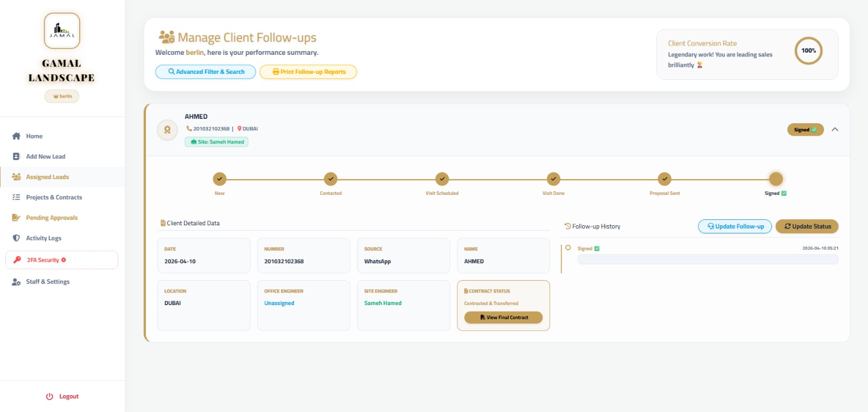This screenshot has height=412, width=868.
Task: Open Staff & Settings icon
Action: click(x=16, y=281)
